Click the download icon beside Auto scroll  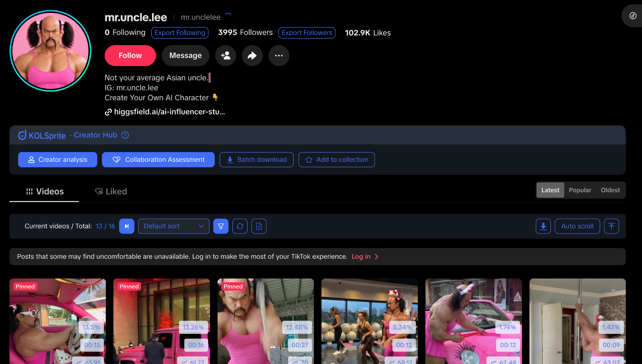coord(543,226)
